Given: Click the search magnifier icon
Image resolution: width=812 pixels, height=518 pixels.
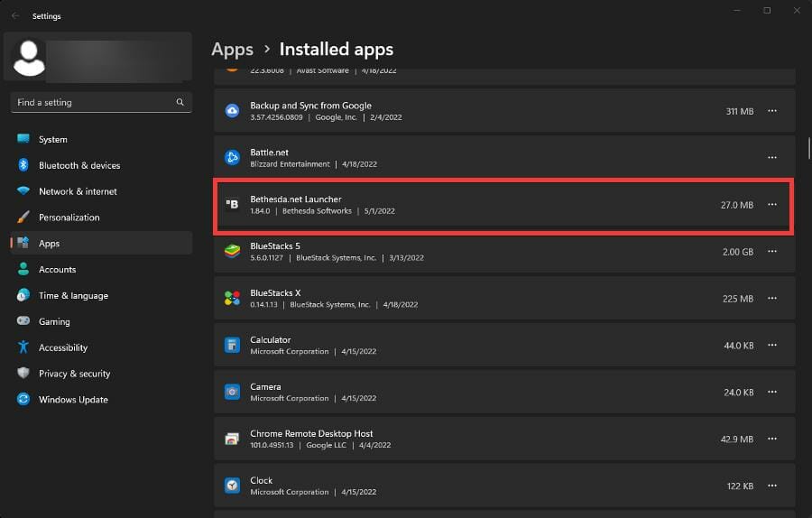Looking at the screenshot, I should (180, 103).
